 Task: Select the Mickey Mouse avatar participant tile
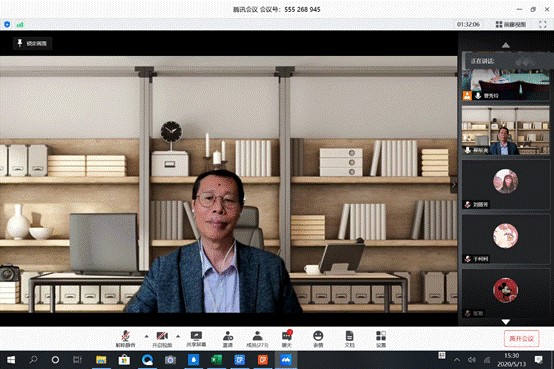point(506,294)
